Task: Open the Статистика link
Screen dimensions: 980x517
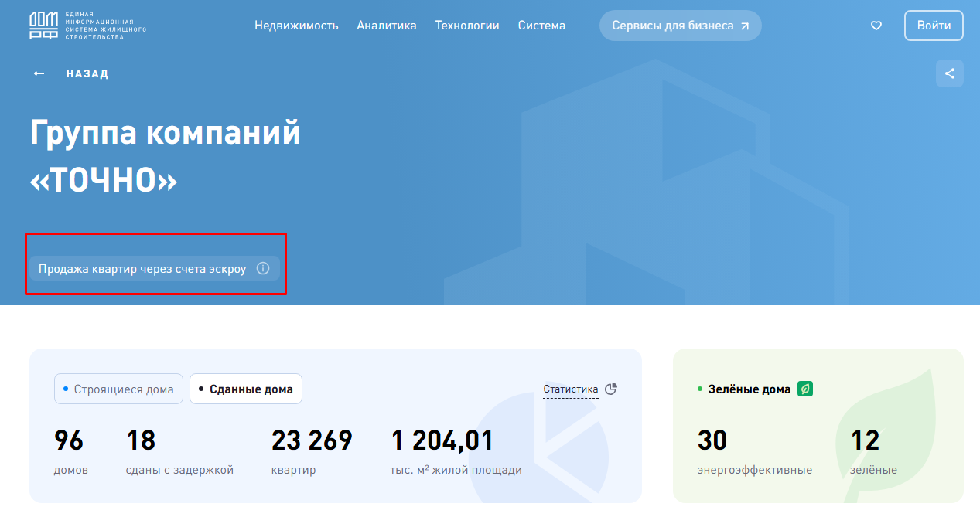Action: (x=571, y=389)
